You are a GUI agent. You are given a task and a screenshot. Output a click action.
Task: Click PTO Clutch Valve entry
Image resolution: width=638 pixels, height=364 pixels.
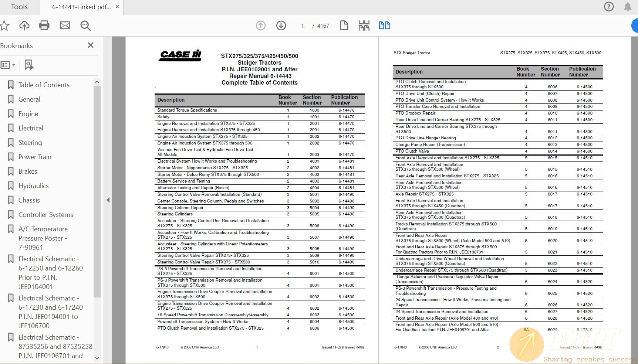412,151
